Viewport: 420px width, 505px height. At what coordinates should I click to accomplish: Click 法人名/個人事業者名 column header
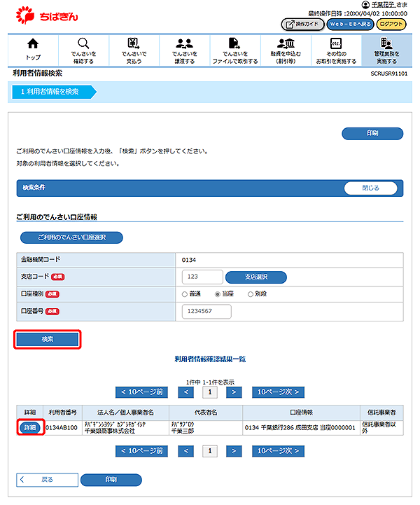(125, 413)
